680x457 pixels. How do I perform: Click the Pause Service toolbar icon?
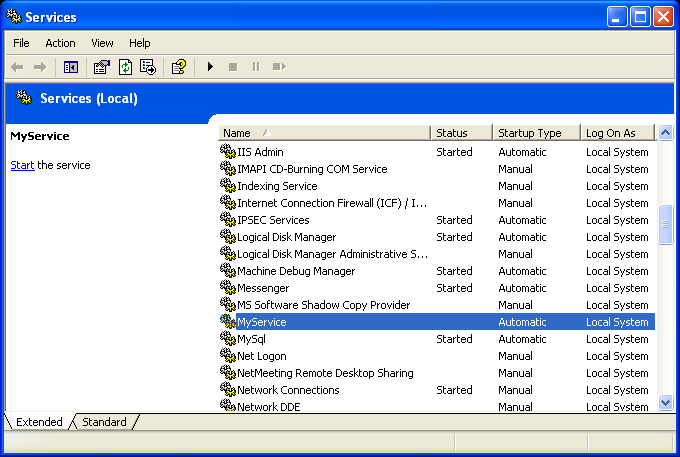[x=256, y=67]
